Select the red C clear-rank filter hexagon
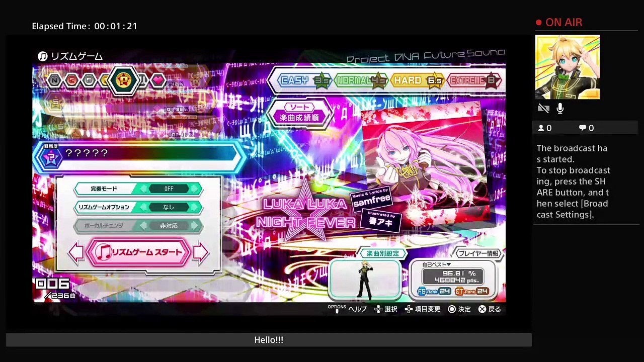This screenshot has width=644, height=362. [x=71, y=80]
